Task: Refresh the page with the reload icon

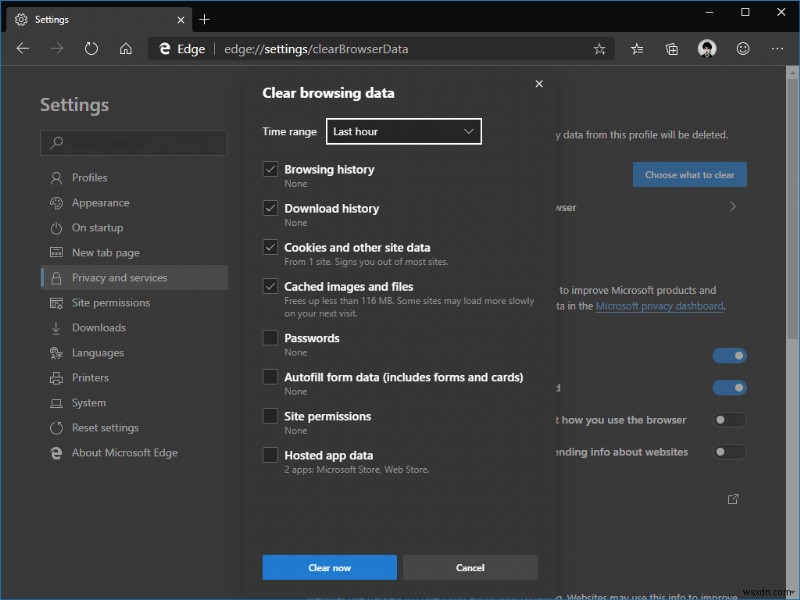Action: 91,48
